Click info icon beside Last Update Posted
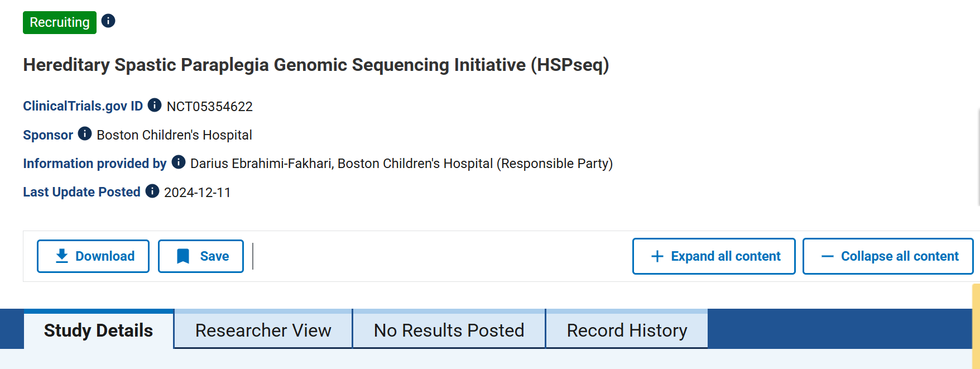 [x=152, y=191]
